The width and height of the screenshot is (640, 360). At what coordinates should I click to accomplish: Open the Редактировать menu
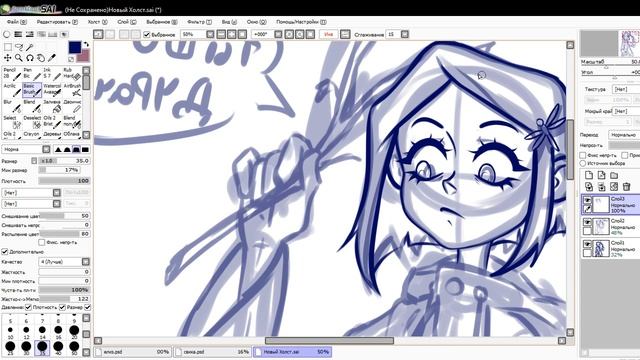(57, 22)
